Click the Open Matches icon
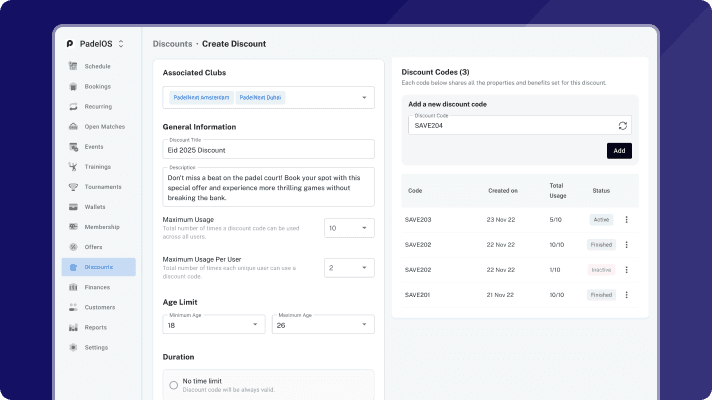This screenshot has height=400, width=712. click(x=73, y=127)
